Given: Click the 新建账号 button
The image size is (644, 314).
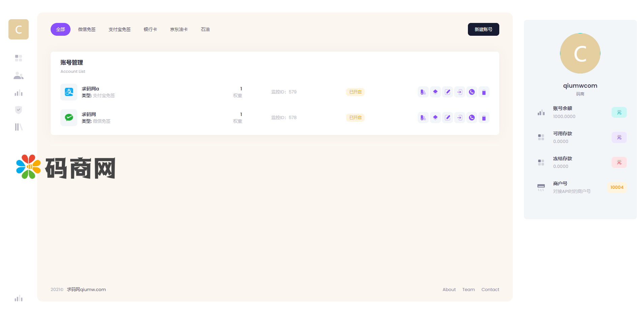Looking at the screenshot, I should tap(483, 29).
